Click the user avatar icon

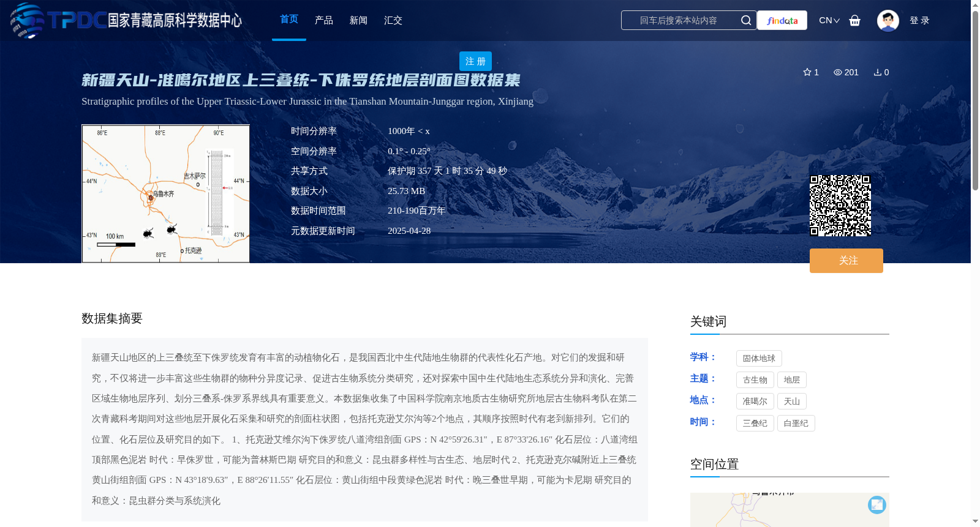point(888,20)
